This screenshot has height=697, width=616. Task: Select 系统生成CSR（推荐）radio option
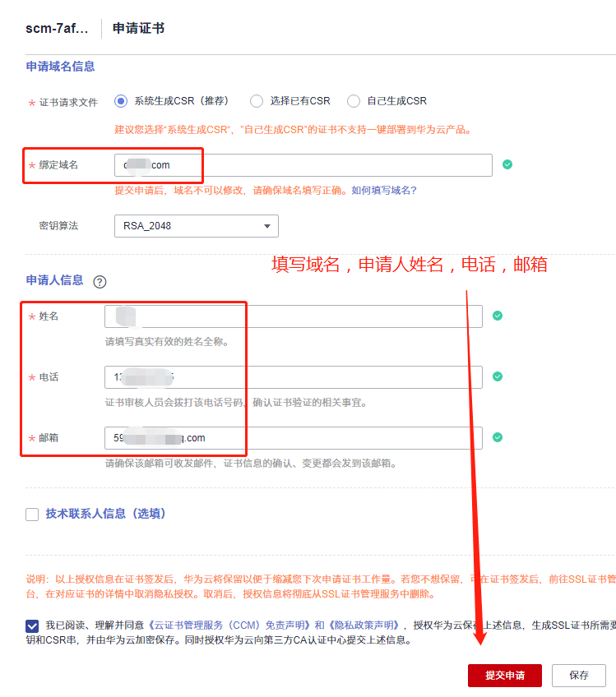click(x=121, y=101)
